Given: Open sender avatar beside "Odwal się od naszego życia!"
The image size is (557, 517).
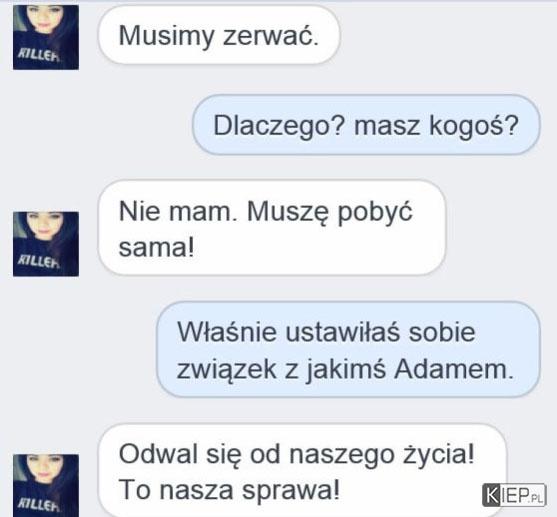Looking at the screenshot, I should (x=46, y=485).
